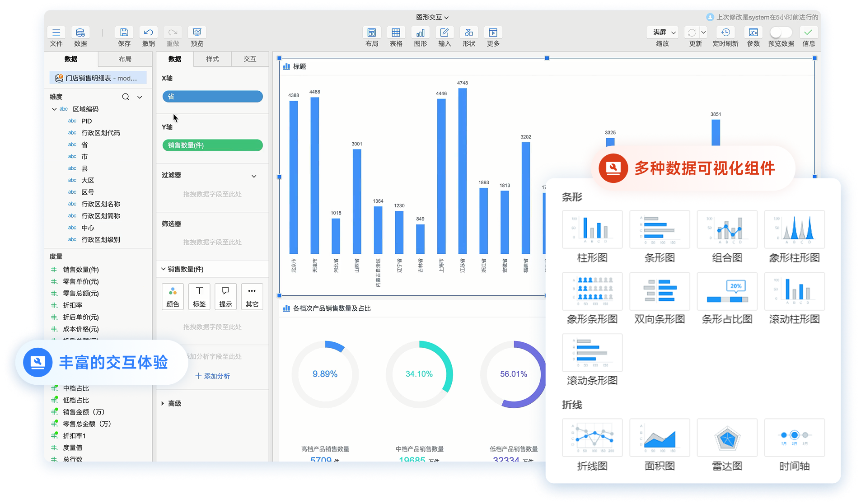Image resolution: width=861 pixels, height=504 pixels.
Task: Switch to the Layout (布局) panel tab
Action: [125, 59]
